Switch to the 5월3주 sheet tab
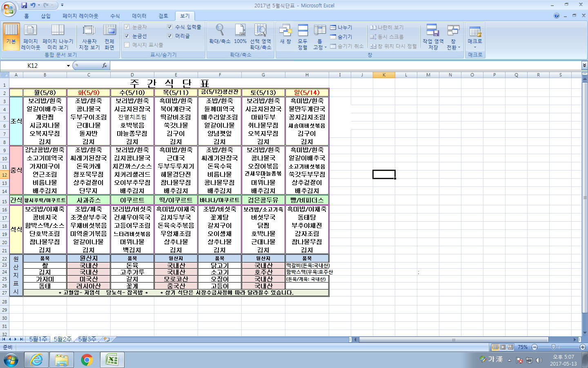588x368 pixels. click(x=87, y=339)
